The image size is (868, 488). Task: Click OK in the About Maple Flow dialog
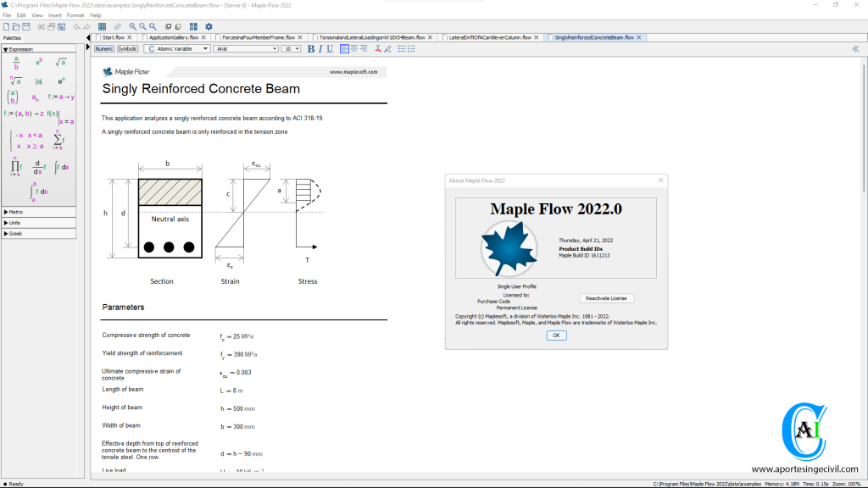(x=556, y=335)
